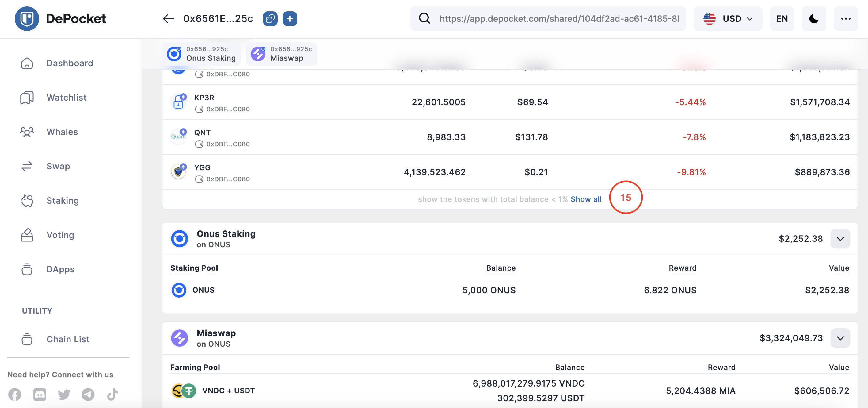The image size is (868, 408).
Task: Switch language via EN button
Action: [x=782, y=18]
